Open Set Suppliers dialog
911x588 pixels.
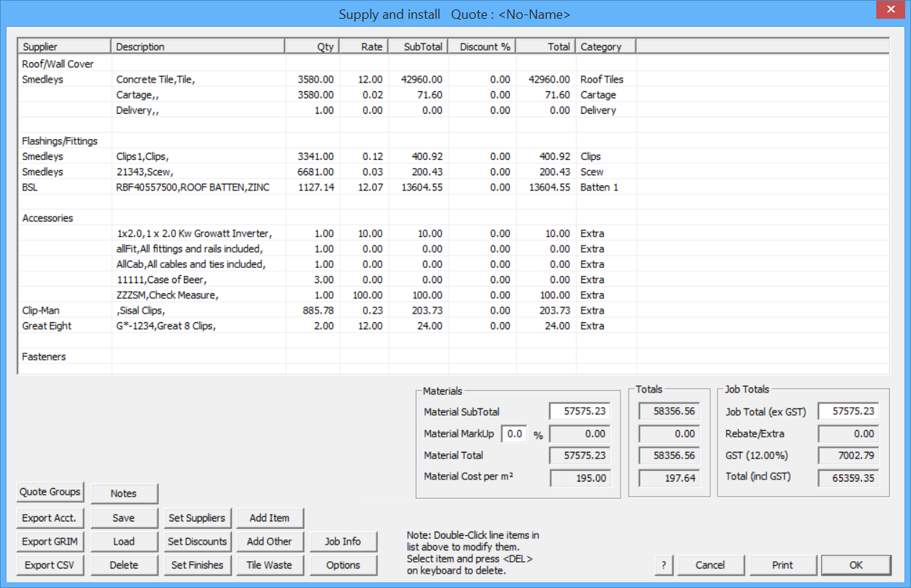click(197, 518)
